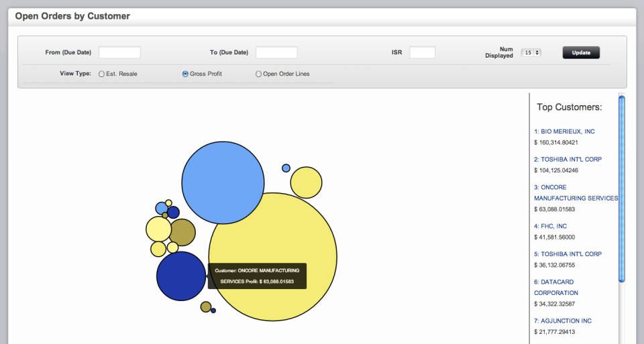
Task: Click the large olive-brown bubble
Action: click(x=182, y=233)
